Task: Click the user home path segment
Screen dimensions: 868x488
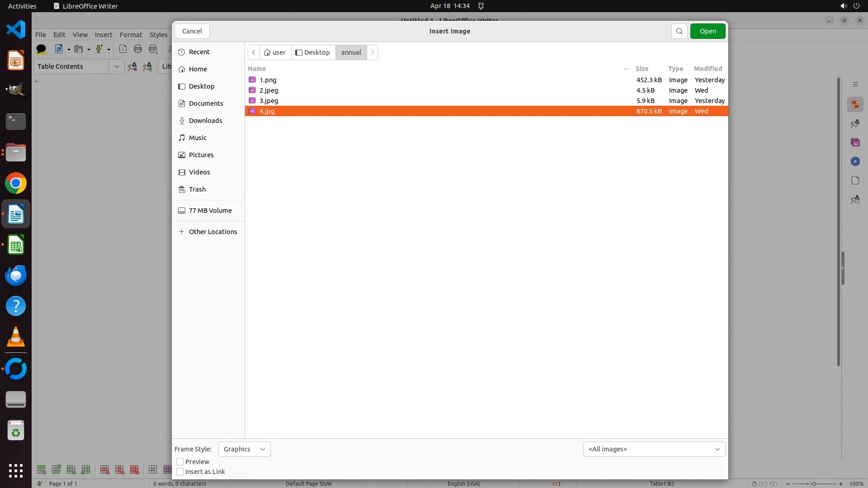Action: point(275,52)
